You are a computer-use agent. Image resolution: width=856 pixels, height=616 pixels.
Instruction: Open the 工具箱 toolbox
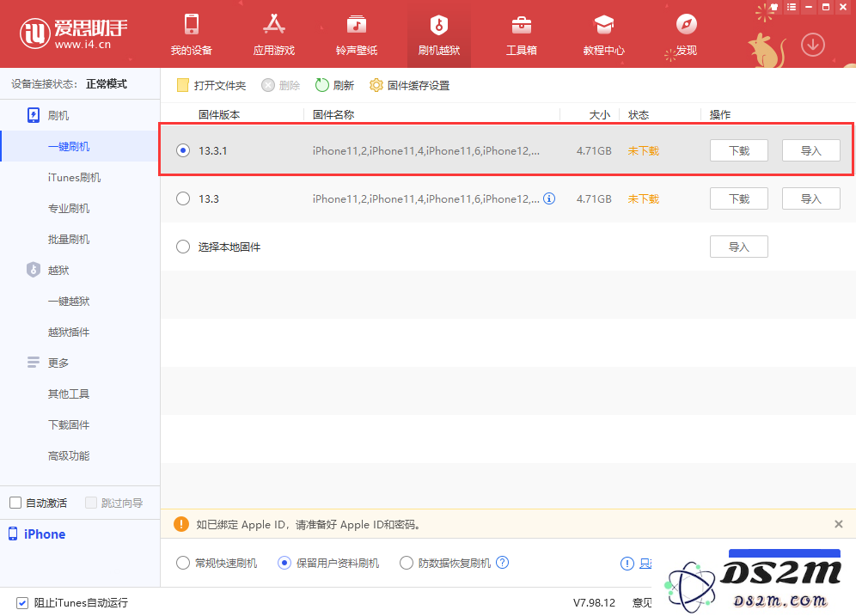(x=522, y=35)
